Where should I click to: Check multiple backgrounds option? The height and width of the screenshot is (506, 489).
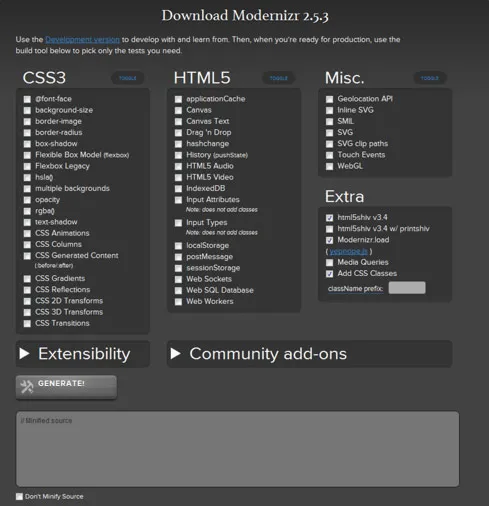[x=27, y=189]
